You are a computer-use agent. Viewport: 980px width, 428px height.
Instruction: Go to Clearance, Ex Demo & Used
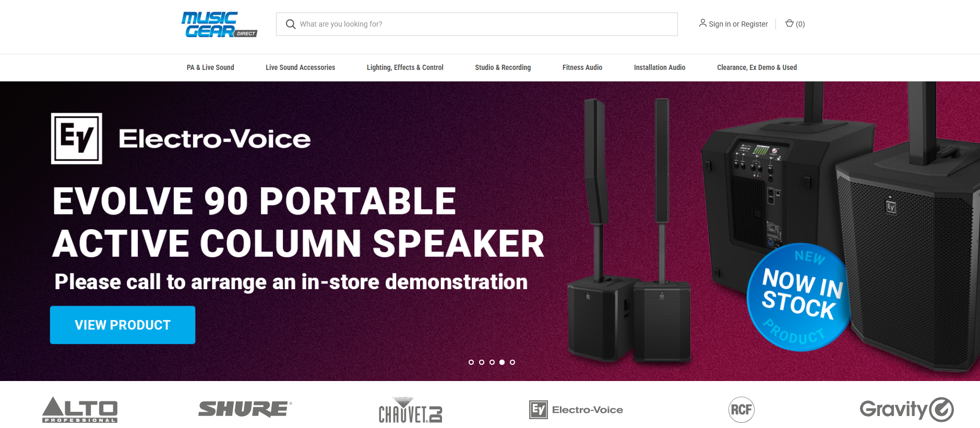757,67
